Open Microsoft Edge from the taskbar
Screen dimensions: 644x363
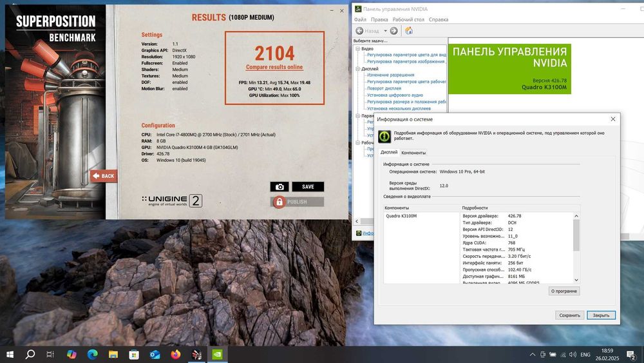click(x=92, y=355)
